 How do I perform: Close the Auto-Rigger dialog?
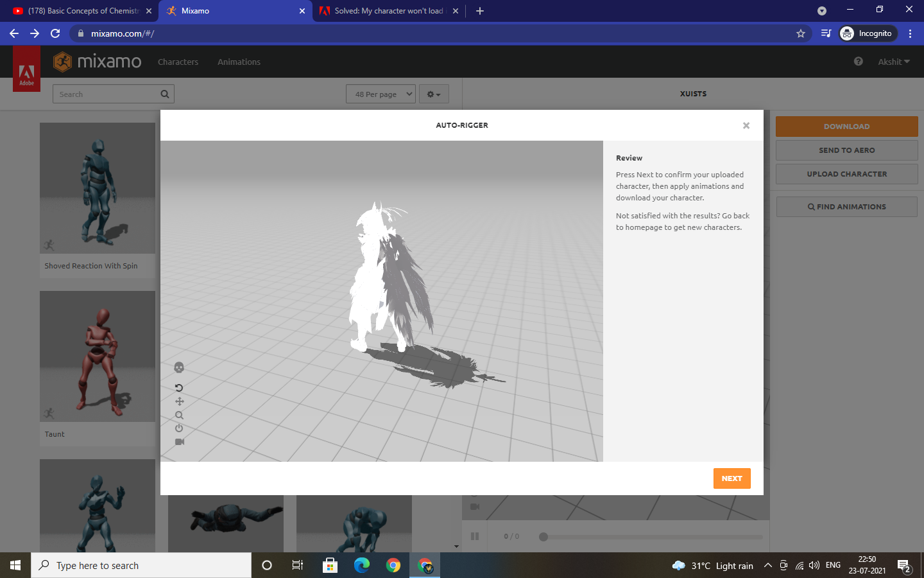746,126
